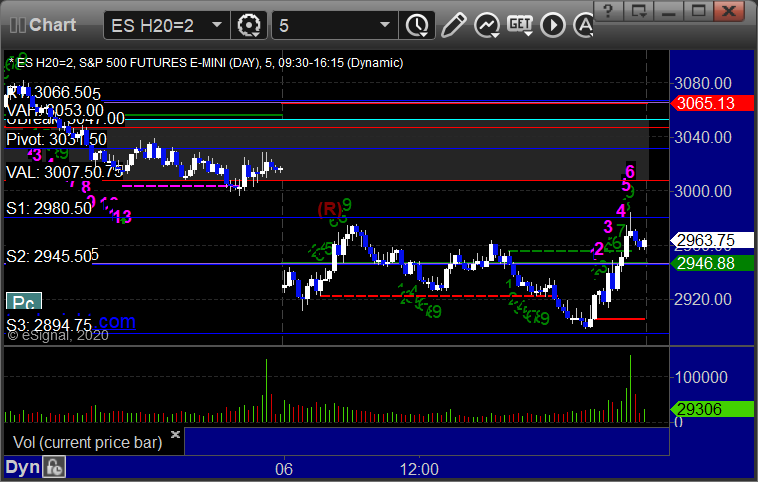Click the S3: 2894.75 level label
The height and width of the screenshot is (482, 758).
(x=49, y=325)
